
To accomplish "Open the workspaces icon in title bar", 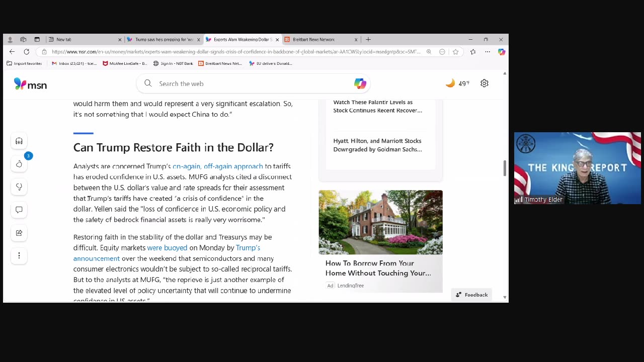I will (23, 39).
